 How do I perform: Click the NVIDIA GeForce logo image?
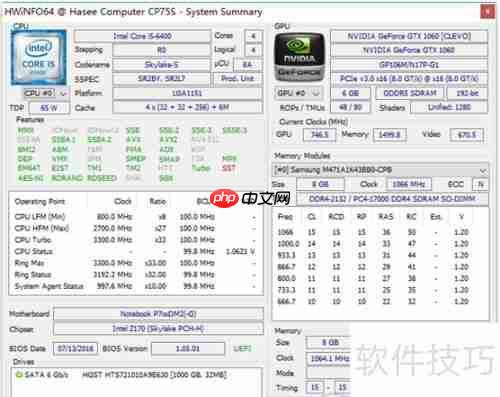[299, 57]
